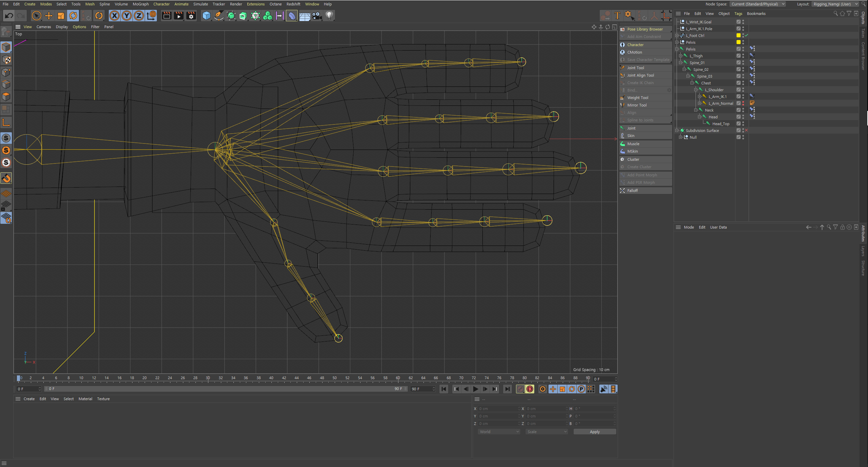Collapse the Subdivision Surface object
The width and height of the screenshot is (868, 467).
677,130
